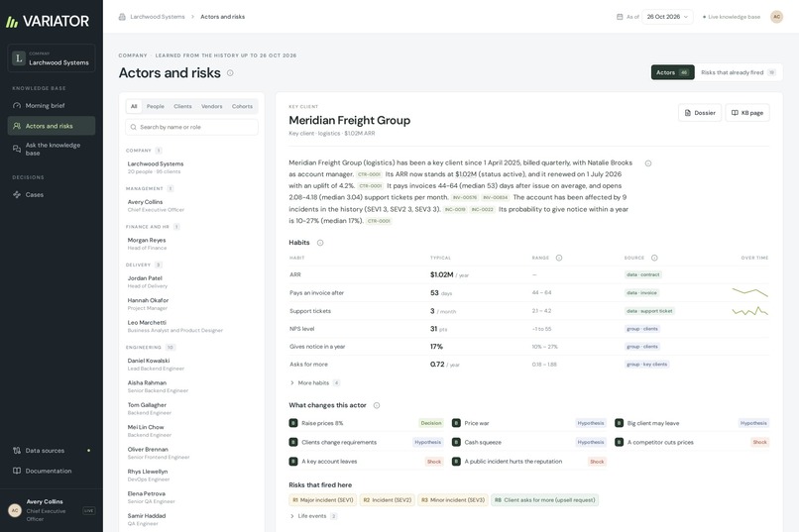Switch to Risks that already fired
This screenshot has height=532, width=799.
pyautogui.click(x=738, y=72)
